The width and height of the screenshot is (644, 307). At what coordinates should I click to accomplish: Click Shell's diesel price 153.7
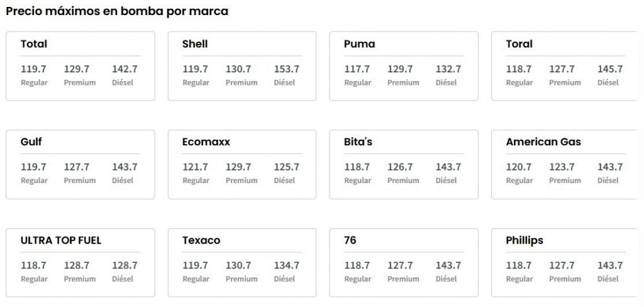pos(286,69)
